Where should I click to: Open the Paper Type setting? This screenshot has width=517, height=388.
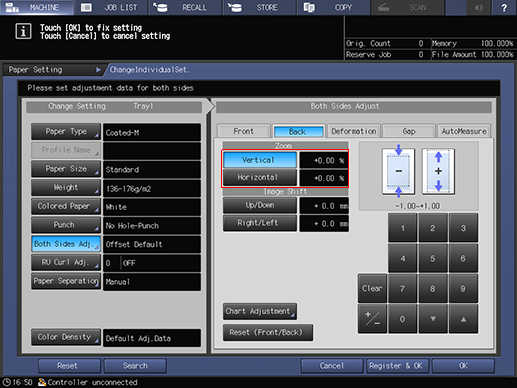pyautogui.click(x=66, y=132)
